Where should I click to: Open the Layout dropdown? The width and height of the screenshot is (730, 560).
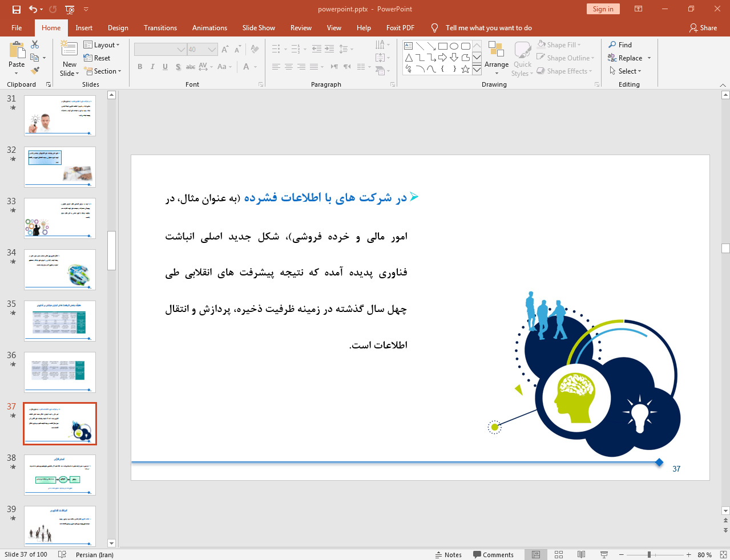(x=102, y=45)
